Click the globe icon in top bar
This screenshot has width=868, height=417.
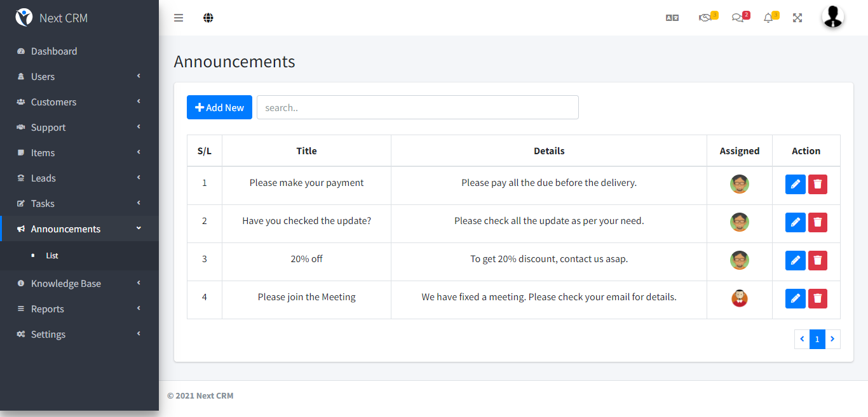point(208,18)
